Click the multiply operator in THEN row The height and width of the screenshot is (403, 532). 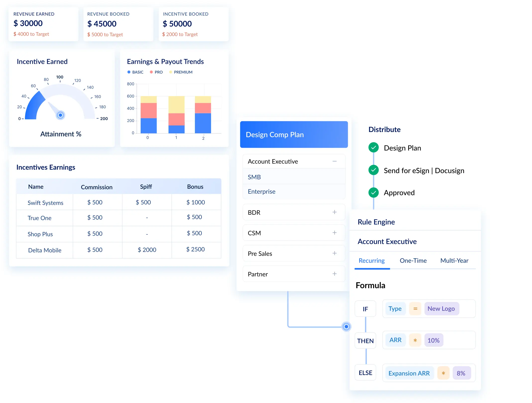(x=415, y=340)
